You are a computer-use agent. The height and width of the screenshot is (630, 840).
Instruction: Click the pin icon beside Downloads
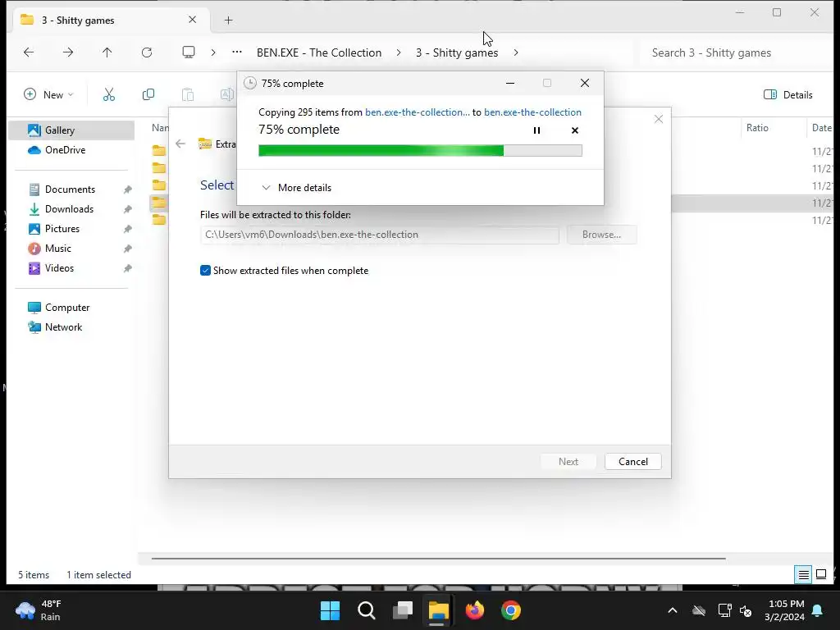(x=127, y=209)
